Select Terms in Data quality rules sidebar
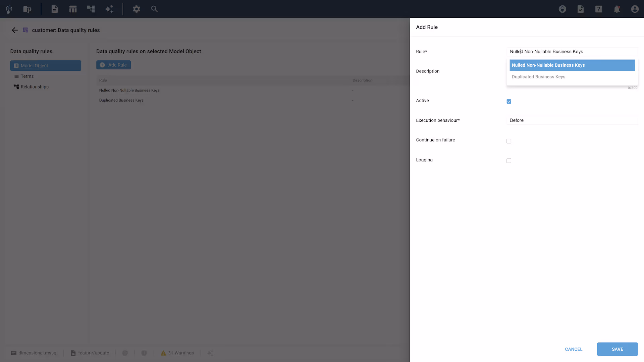The height and width of the screenshot is (362, 644). tap(27, 76)
